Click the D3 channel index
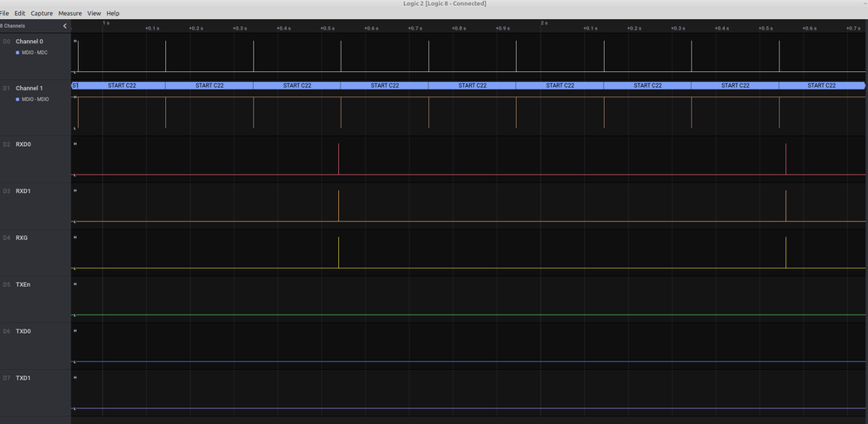Image resolution: width=868 pixels, height=424 pixels. 7,191
